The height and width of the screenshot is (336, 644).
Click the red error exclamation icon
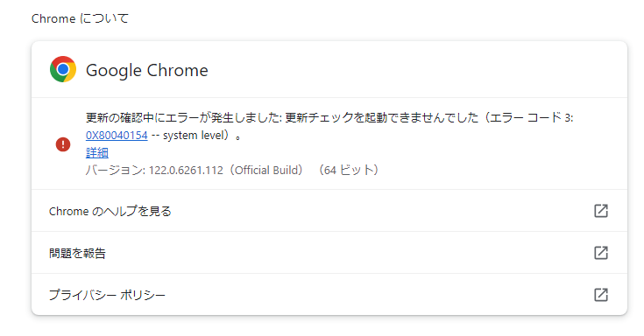[x=63, y=144]
